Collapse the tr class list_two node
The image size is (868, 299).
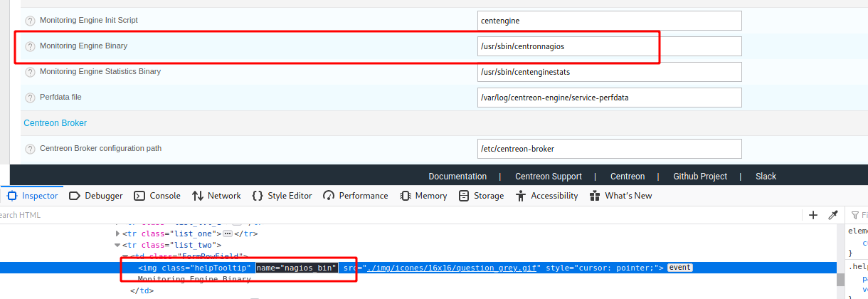tap(118, 245)
